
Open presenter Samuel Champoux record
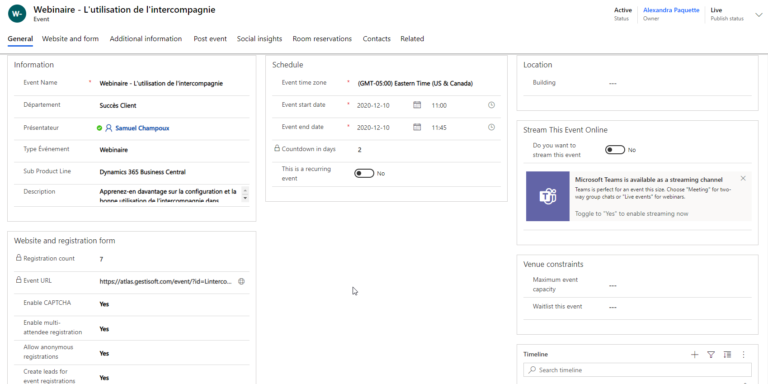click(x=143, y=128)
